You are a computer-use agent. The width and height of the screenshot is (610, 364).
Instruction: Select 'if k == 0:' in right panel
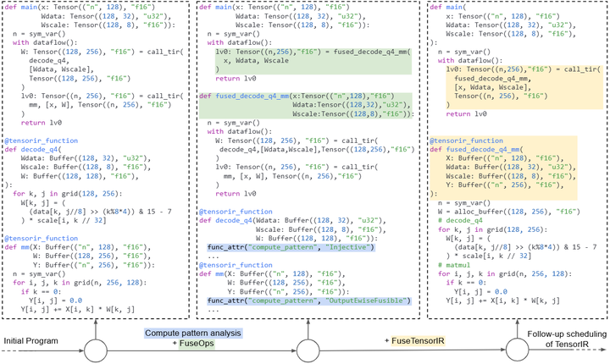[466, 283]
